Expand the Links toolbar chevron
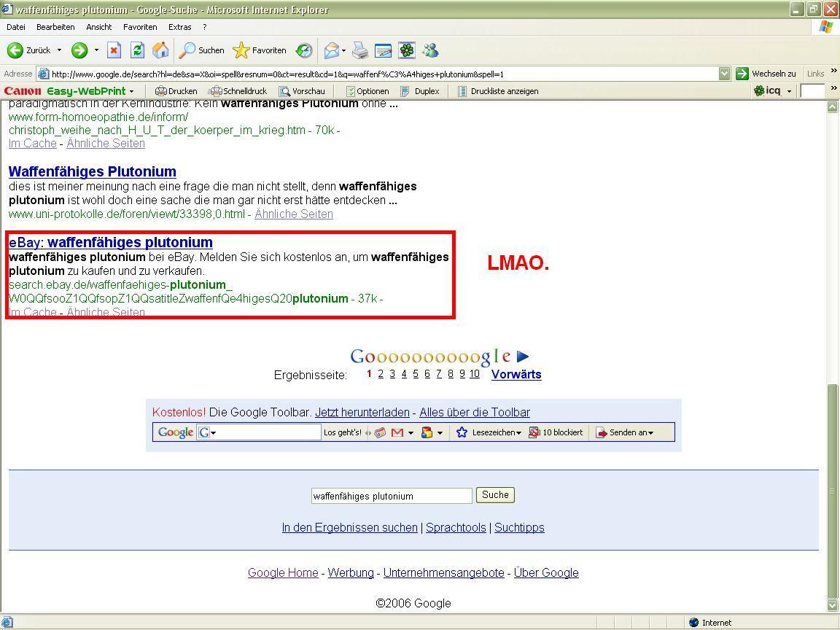Image resolution: width=840 pixels, height=630 pixels. tap(833, 71)
